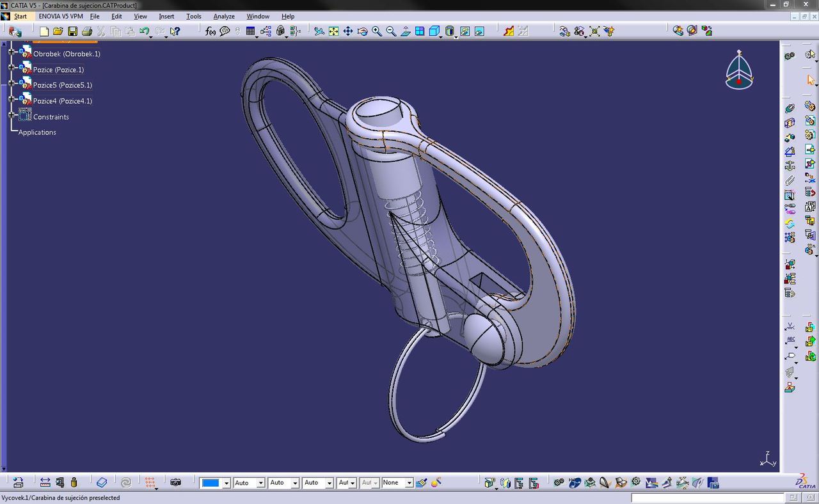Select Pozice5 (Pozice5.1) in the tree

(x=63, y=85)
